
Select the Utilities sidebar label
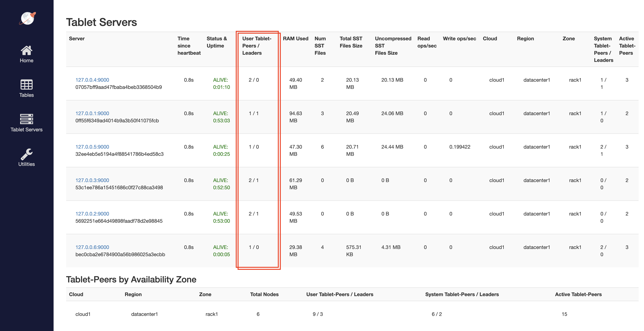26,164
